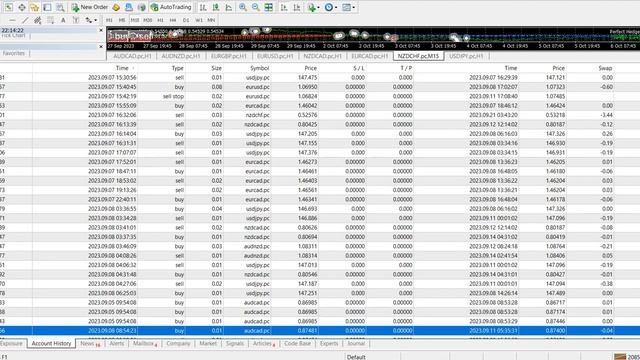
Task: Select the text label tool icon
Action: (76, 20)
